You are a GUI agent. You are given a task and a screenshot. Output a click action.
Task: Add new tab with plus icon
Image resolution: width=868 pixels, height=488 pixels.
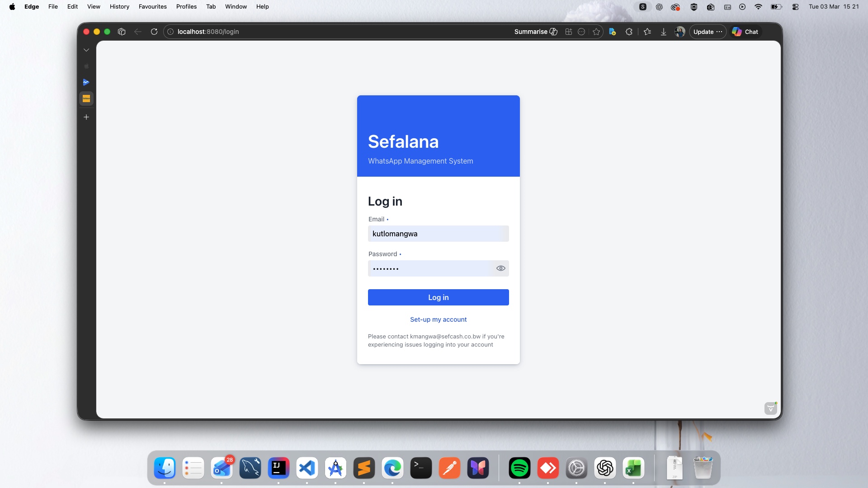click(x=86, y=117)
